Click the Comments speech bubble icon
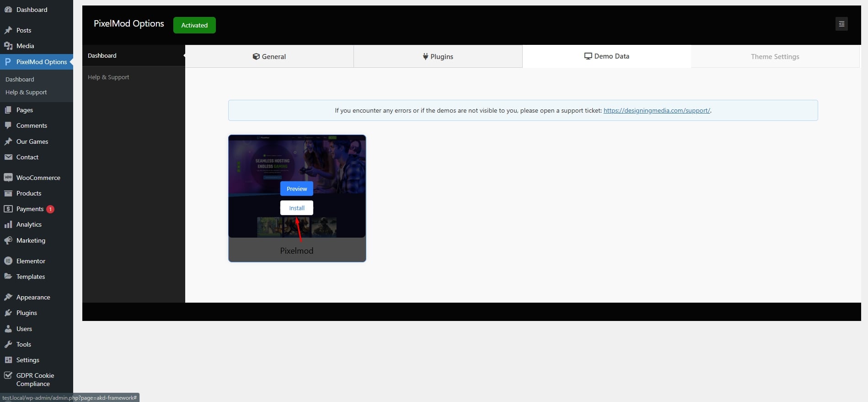 tap(8, 125)
